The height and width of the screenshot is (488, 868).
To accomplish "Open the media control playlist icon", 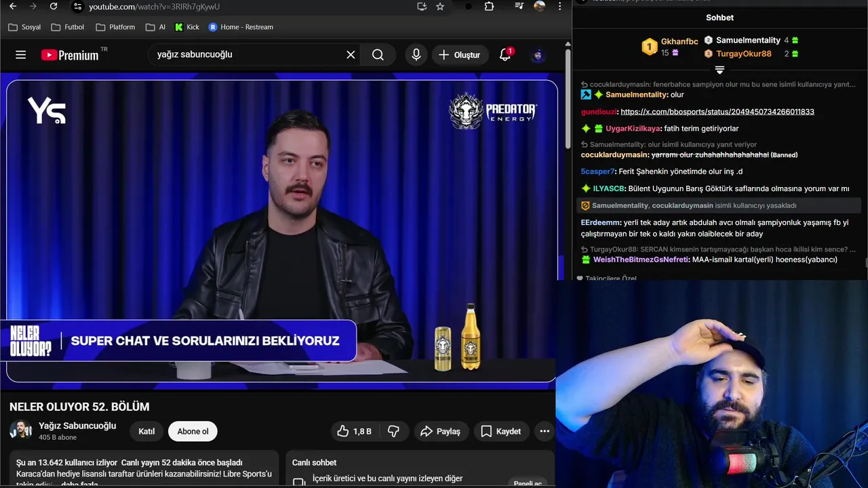I will point(519,7).
